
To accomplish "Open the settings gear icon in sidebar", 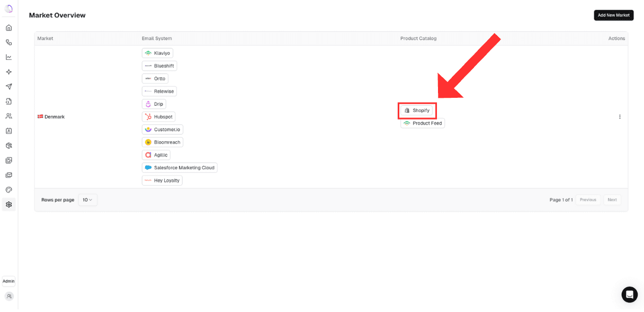I will pos(8,205).
